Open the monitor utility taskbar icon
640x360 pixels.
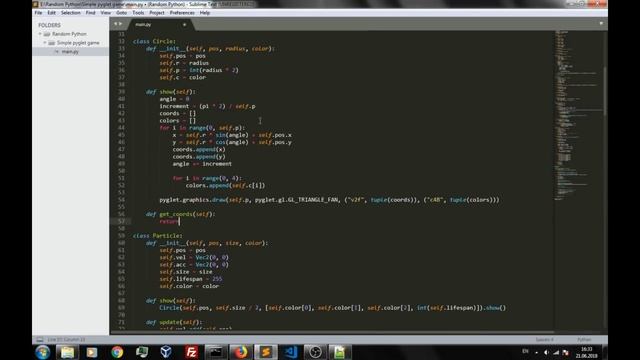pyautogui.click(x=142, y=352)
